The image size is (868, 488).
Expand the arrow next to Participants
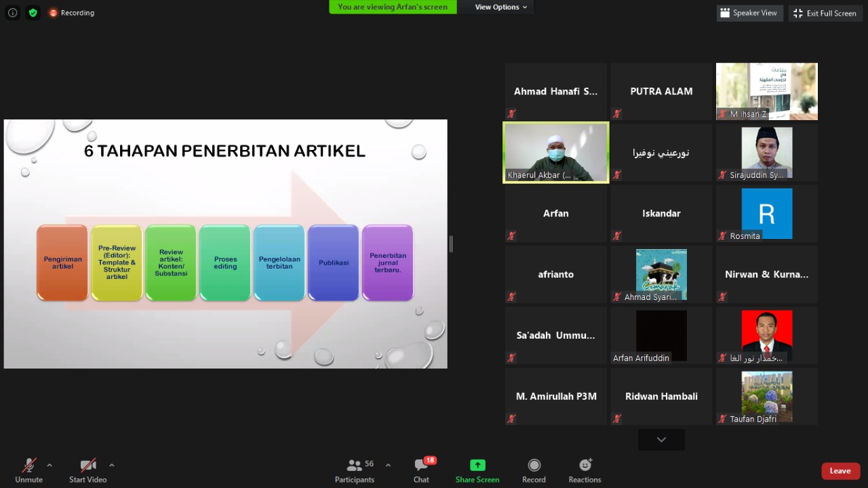tap(388, 465)
